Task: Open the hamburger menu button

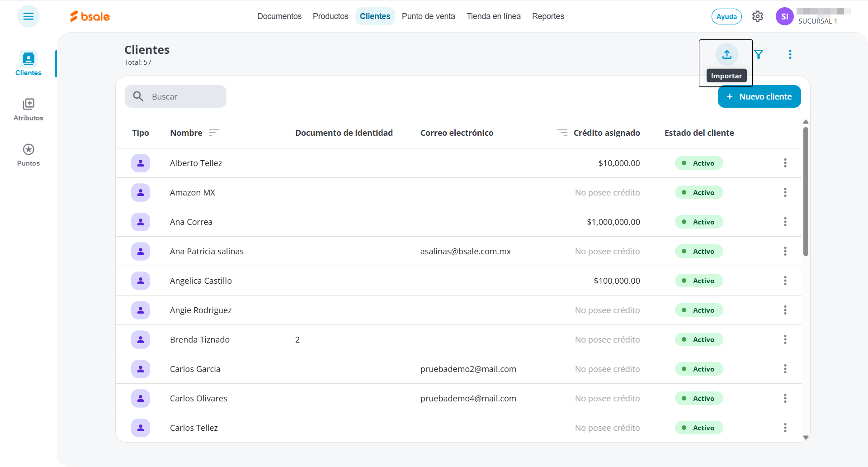Action: pyautogui.click(x=28, y=16)
